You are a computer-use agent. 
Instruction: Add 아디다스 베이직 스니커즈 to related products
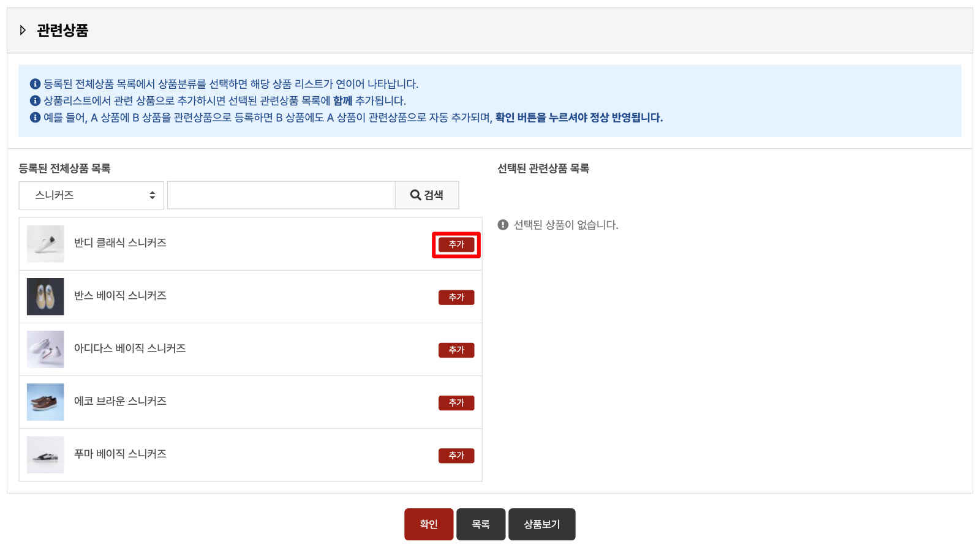coord(456,350)
